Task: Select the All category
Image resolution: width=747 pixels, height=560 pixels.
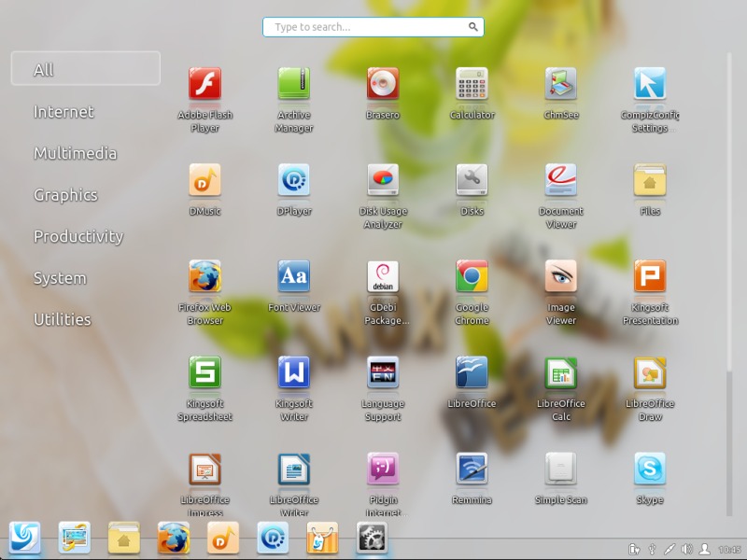Action: click(x=86, y=68)
